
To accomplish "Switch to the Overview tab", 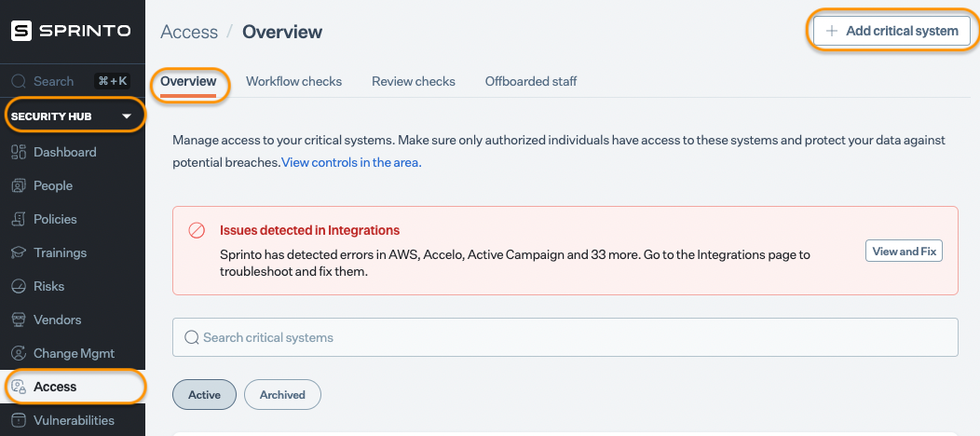I will click(188, 81).
